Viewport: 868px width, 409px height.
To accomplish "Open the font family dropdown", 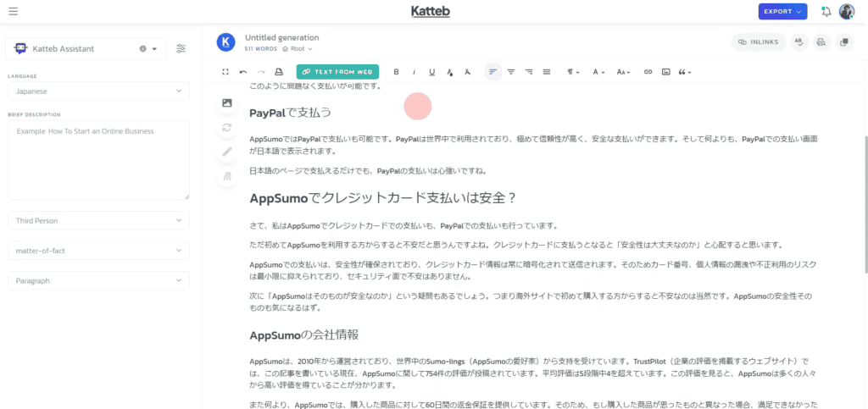I will (x=598, y=72).
